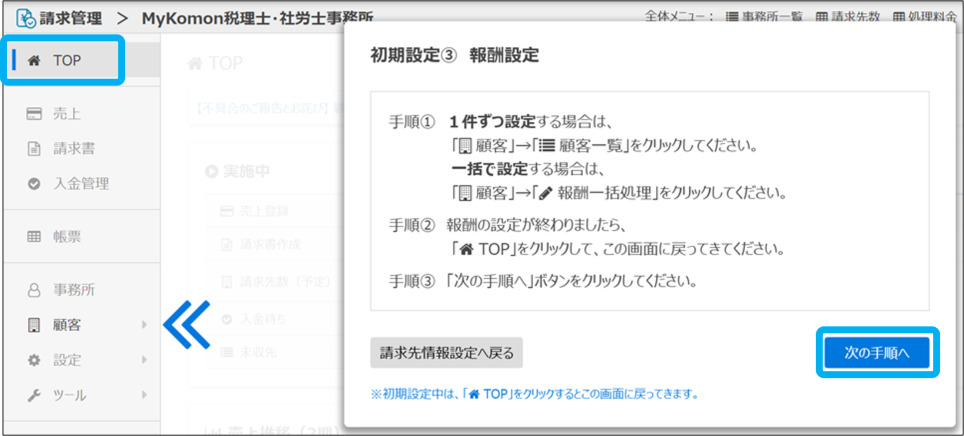Click the 入金管理 checkmark icon
Viewport: 964px width, 436px height.
[x=33, y=183]
